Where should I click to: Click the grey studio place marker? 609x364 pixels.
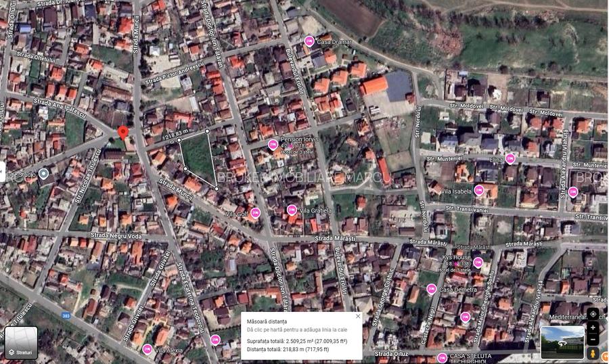(x=44, y=174)
